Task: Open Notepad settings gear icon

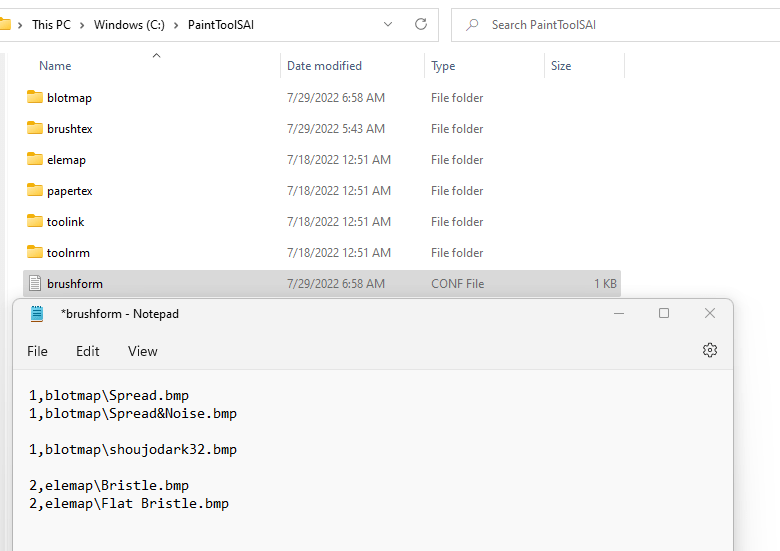Action: click(x=710, y=350)
